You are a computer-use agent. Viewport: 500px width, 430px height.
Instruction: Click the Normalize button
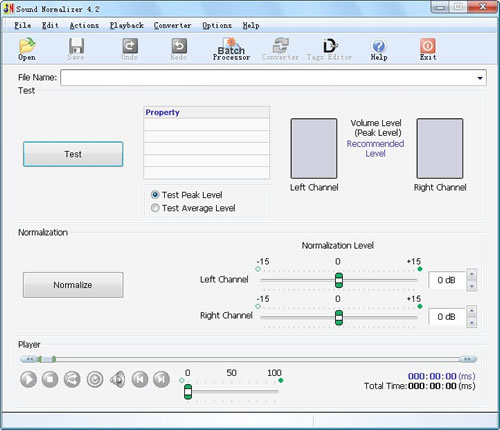pos(73,285)
